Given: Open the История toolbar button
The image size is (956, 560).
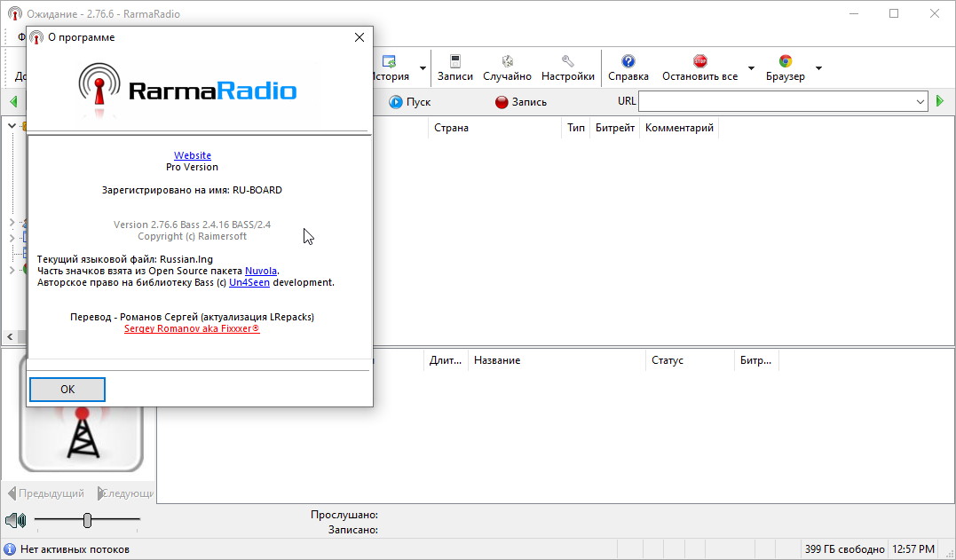Looking at the screenshot, I should point(391,67).
